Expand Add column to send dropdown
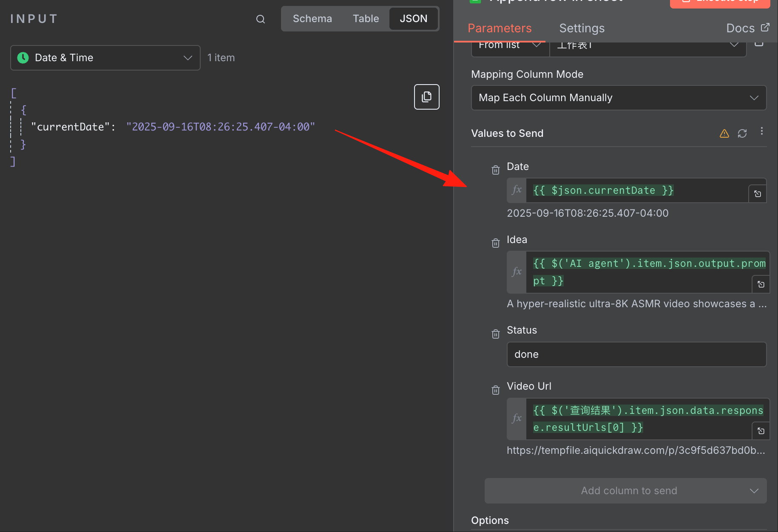 pyautogui.click(x=625, y=491)
